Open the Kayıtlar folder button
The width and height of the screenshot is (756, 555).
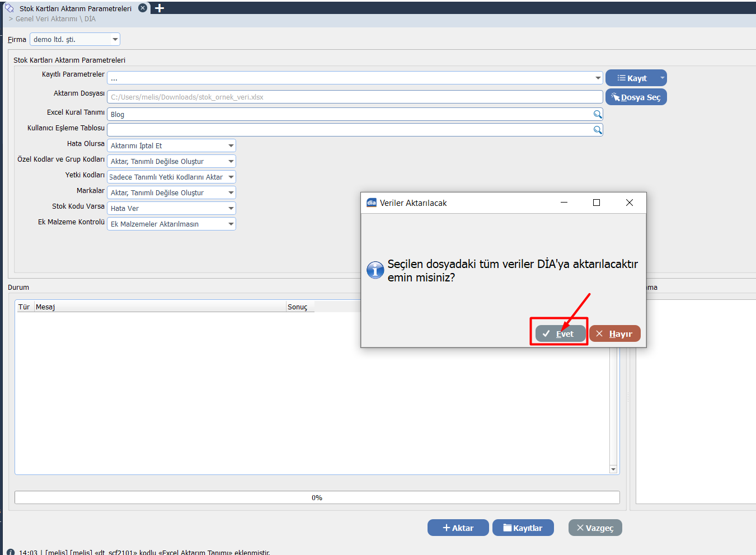[523, 528]
